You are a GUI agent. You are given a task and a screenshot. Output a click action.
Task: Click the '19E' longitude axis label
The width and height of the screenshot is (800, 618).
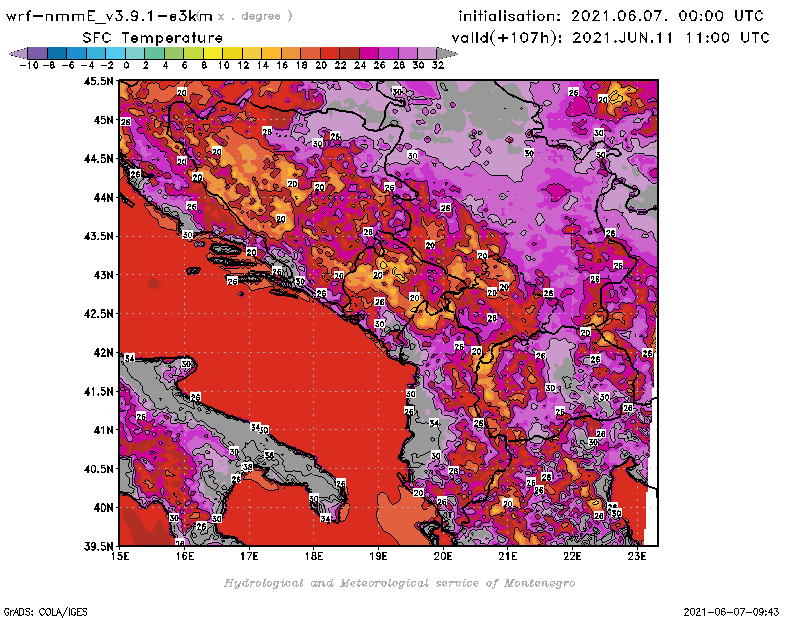click(379, 556)
